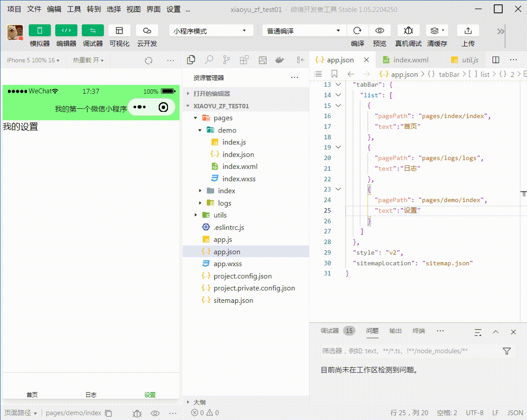
Task: Maximize the bottom panel chevron up
Action: pyautogui.click(x=496, y=332)
